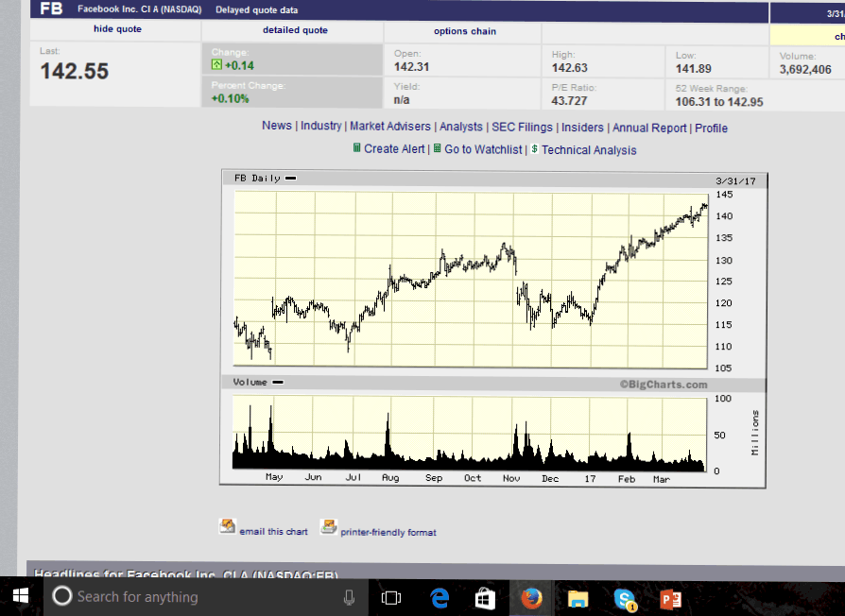The height and width of the screenshot is (616, 845).
Task: Open the Insiders link
Action: (x=582, y=128)
